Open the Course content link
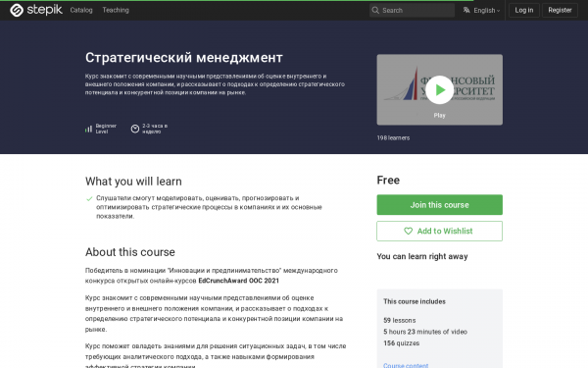Image resolution: width=588 pixels, height=368 pixels. (x=406, y=365)
